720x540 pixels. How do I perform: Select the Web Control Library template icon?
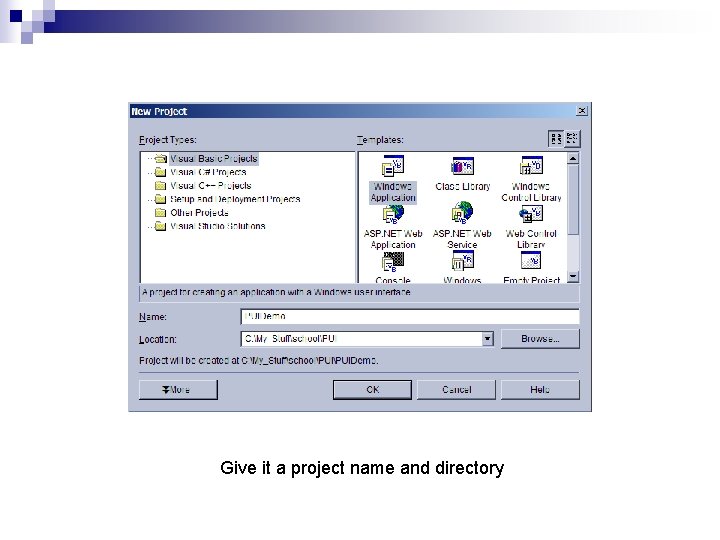531,214
